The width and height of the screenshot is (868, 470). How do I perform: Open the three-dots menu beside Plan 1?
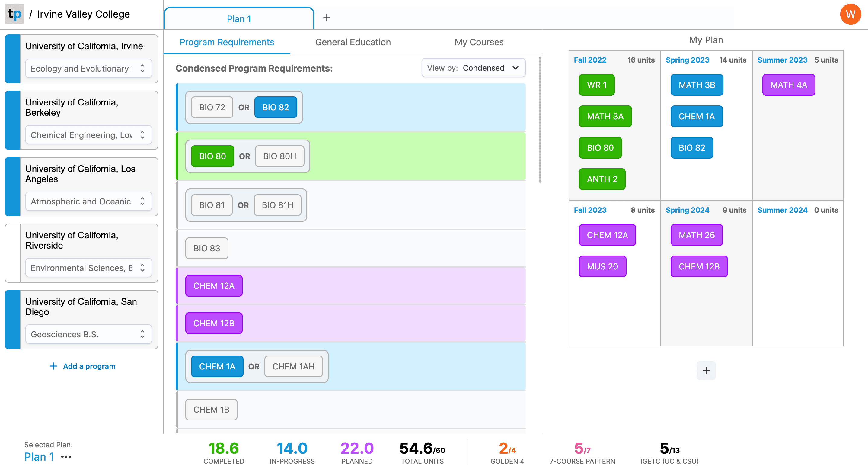(66, 457)
